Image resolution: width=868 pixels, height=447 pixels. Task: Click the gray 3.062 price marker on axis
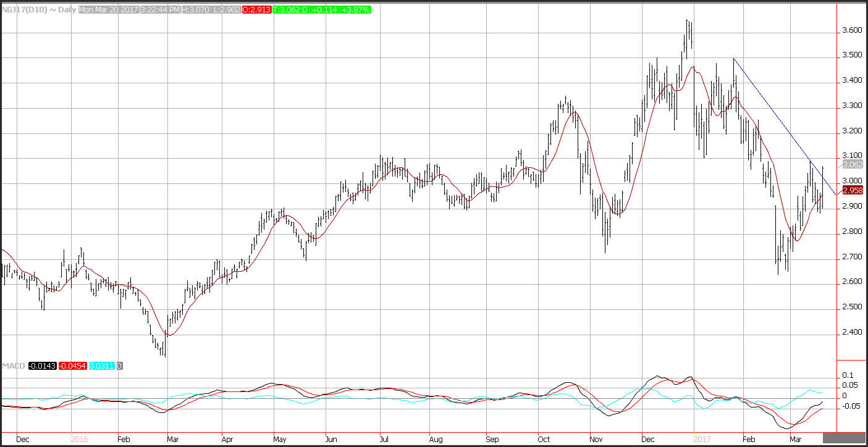[853, 164]
